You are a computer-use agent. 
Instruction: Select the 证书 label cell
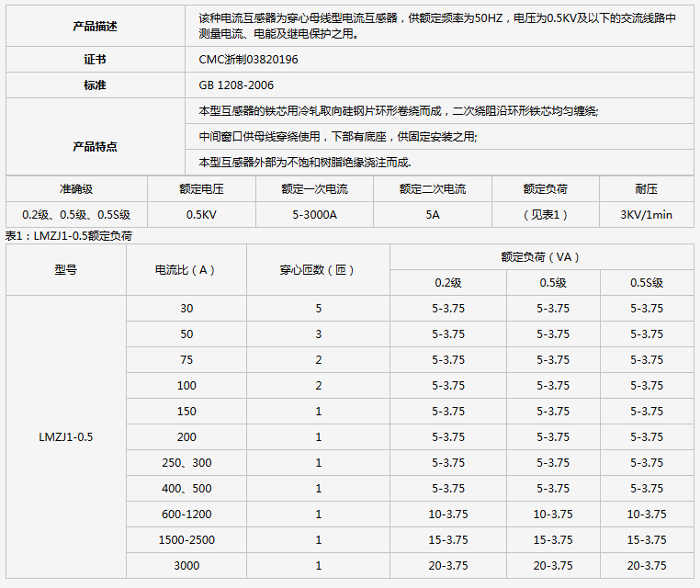tap(95, 59)
